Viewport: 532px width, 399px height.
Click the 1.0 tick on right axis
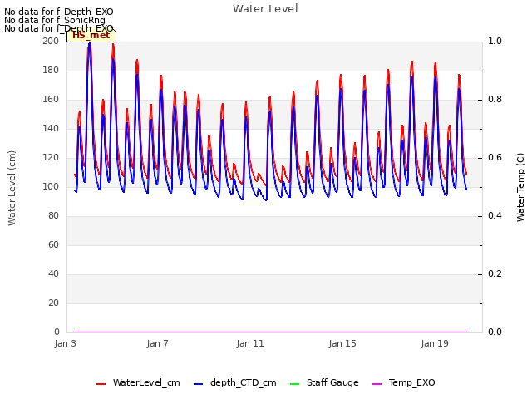[x=495, y=41]
